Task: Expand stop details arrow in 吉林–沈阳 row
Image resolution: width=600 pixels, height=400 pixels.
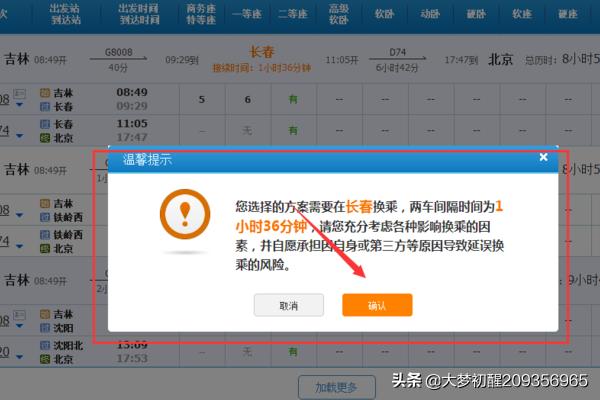Action: tap(20, 326)
